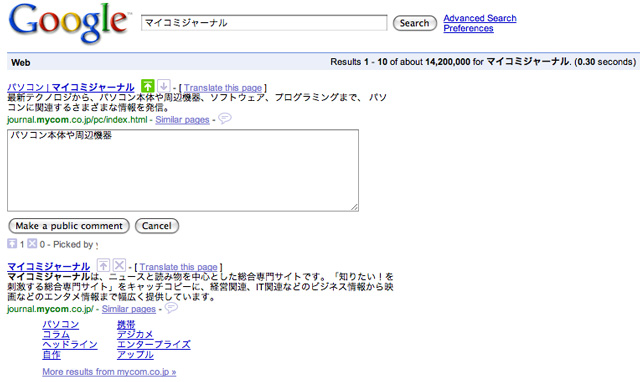Click the search query input field
640x382 pixels.
pyautogui.click(x=264, y=23)
